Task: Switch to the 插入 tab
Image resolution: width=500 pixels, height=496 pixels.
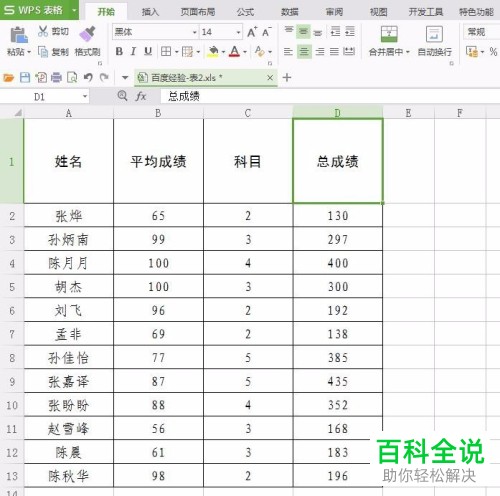Action: 150,12
